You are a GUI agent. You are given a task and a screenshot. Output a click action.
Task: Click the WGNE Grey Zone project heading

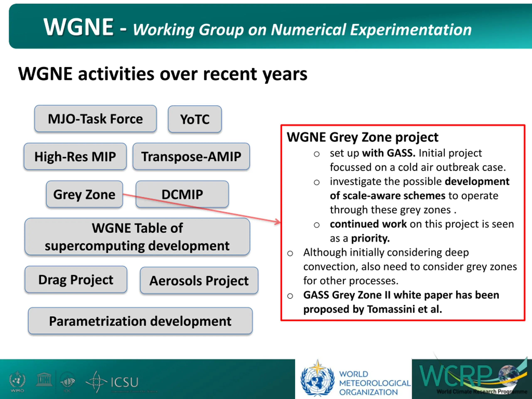pos(362,137)
